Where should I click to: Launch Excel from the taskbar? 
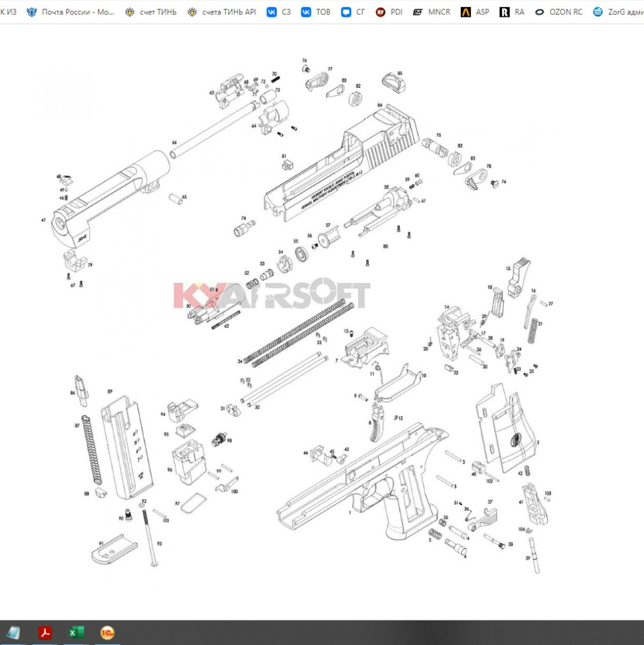[76, 632]
